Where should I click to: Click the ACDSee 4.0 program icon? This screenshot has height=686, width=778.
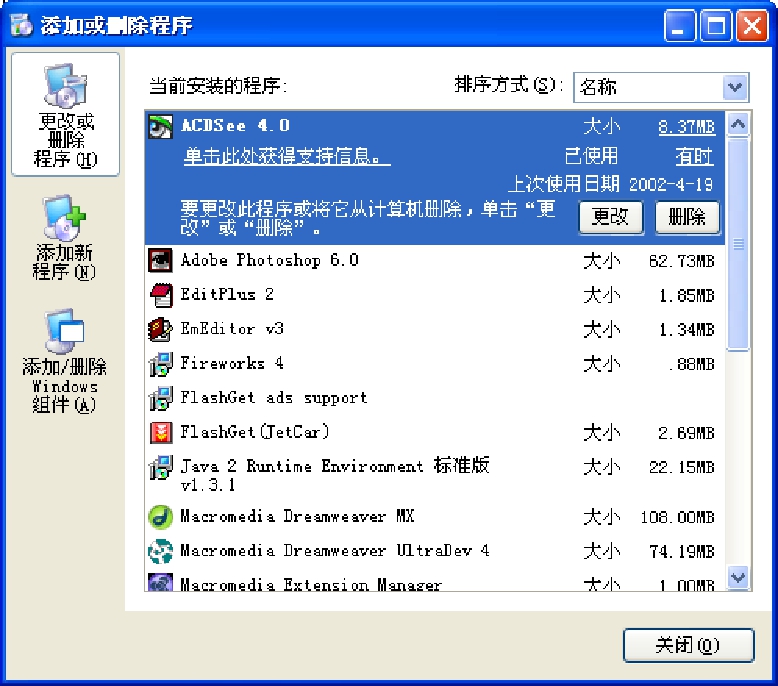coord(161,126)
